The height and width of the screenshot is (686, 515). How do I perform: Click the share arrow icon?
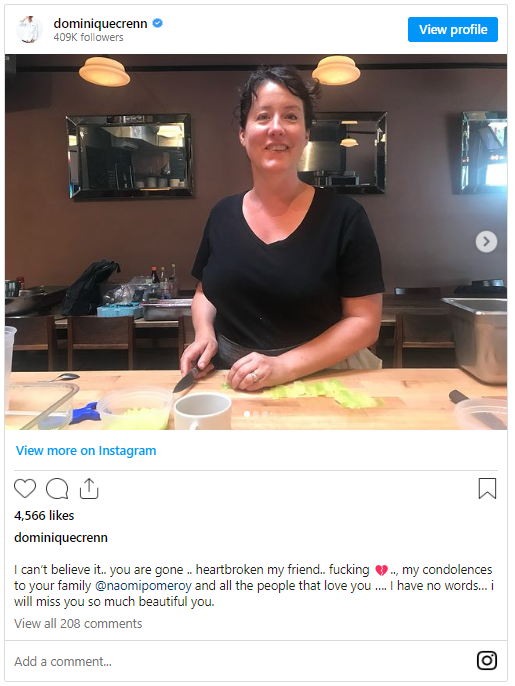click(x=89, y=488)
